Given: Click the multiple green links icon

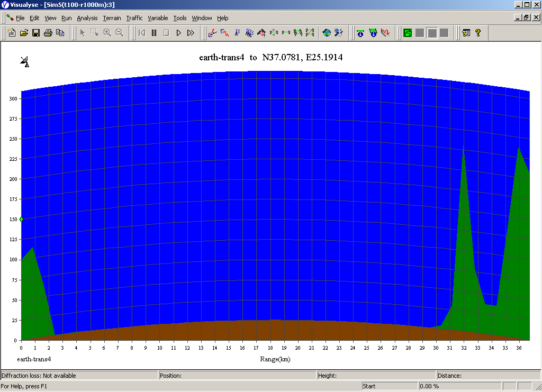Looking at the screenshot, I should click(x=298, y=33).
